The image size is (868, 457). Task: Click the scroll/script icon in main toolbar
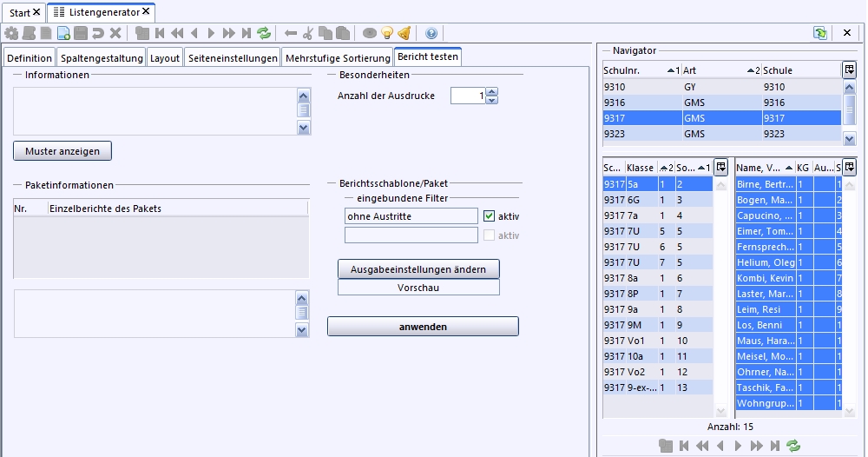pyautogui.click(x=29, y=33)
